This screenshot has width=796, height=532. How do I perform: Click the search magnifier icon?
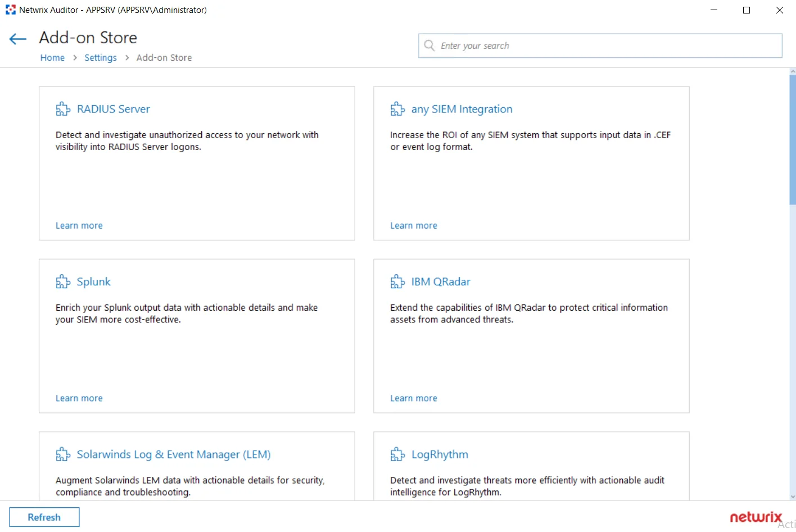point(429,46)
